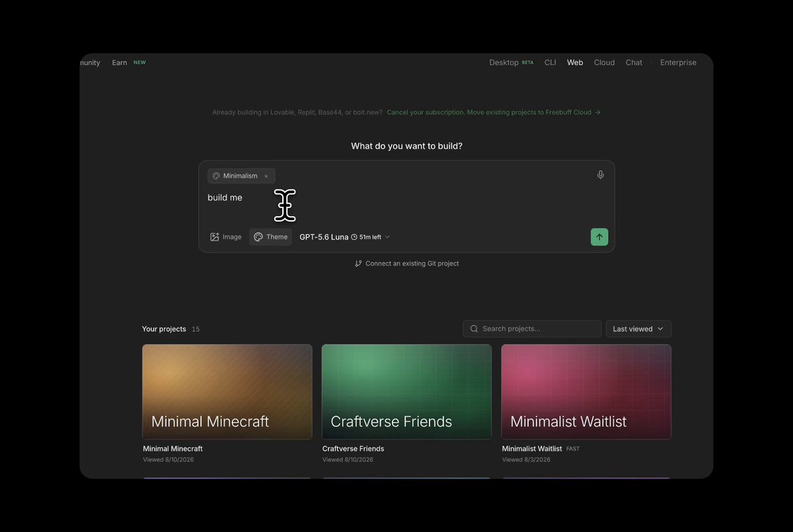Open the Last viewed sort dropdown

click(638, 329)
